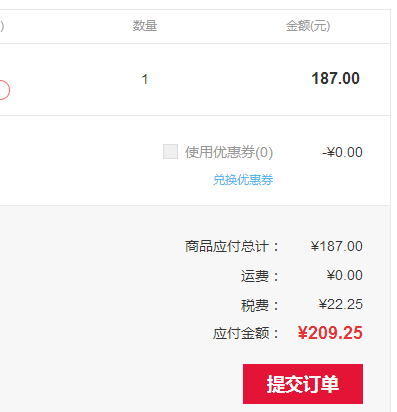Screen dimensions: 397x412
Task: Click the subtotal value ¥187.00
Action: pos(336,246)
